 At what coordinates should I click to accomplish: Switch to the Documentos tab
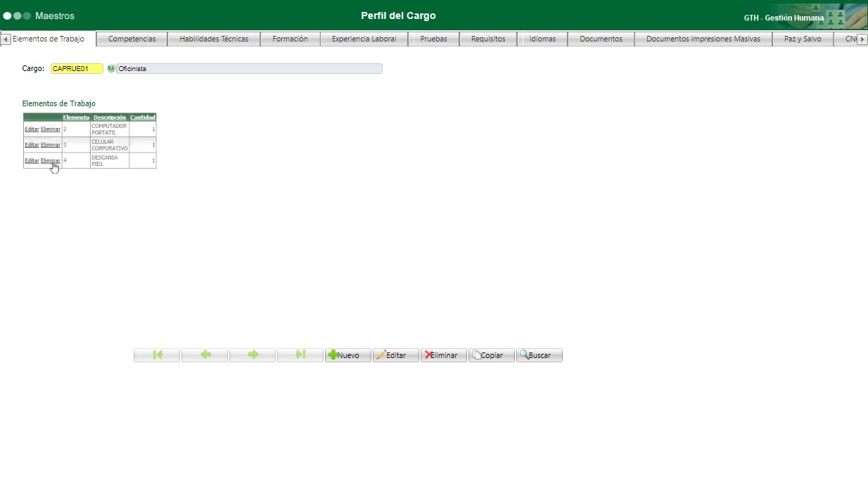tap(601, 39)
